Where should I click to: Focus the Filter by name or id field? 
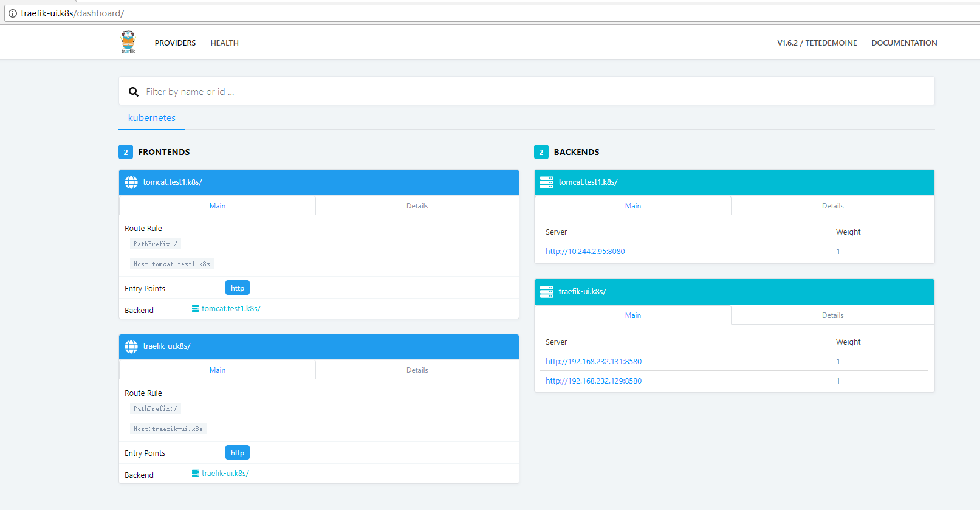coord(526,91)
